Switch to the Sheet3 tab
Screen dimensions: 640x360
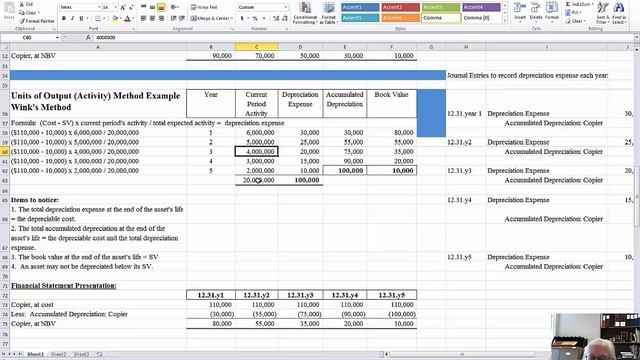click(x=81, y=354)
